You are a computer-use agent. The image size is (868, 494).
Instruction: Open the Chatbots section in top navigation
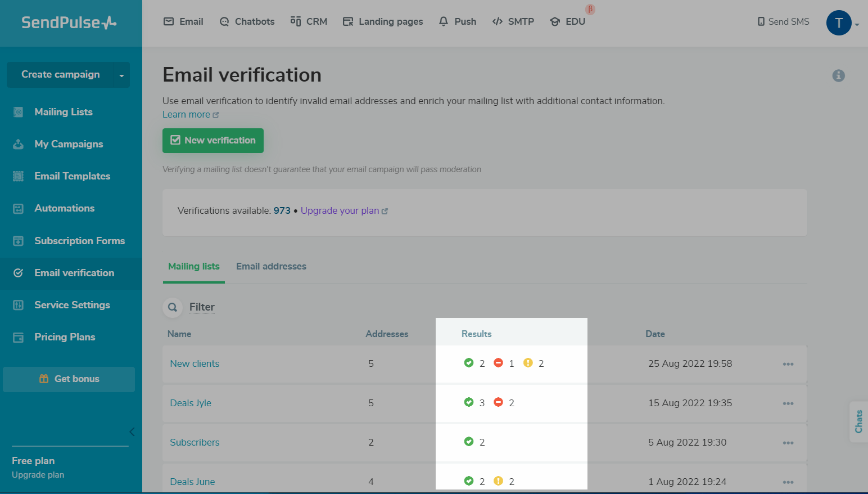[247, 21]
